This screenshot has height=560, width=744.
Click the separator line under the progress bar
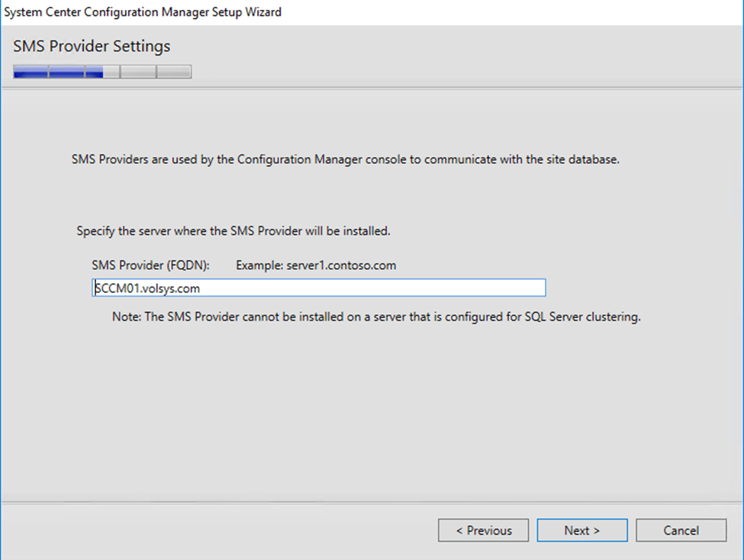click(x=372, y=88)
